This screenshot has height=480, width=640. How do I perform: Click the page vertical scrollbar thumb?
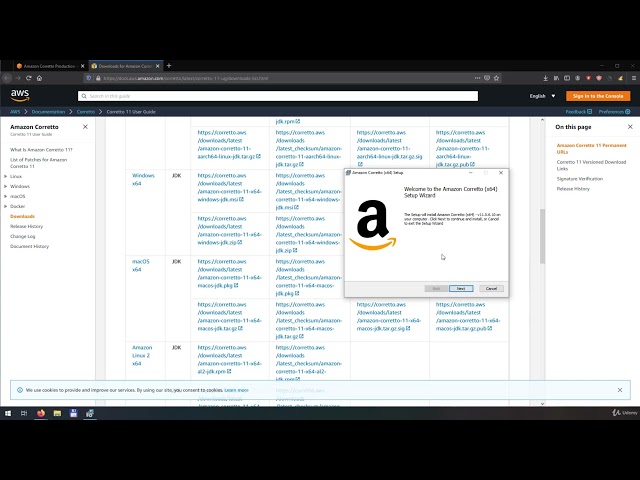point(542,236)
